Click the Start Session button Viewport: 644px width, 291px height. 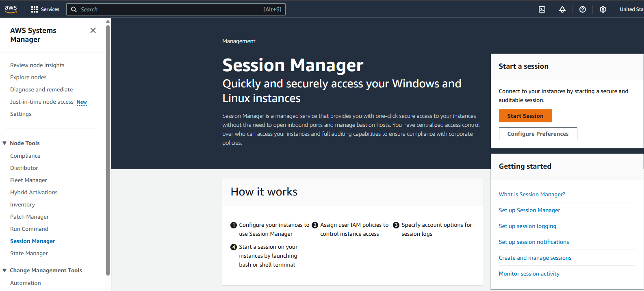[525, 116]
